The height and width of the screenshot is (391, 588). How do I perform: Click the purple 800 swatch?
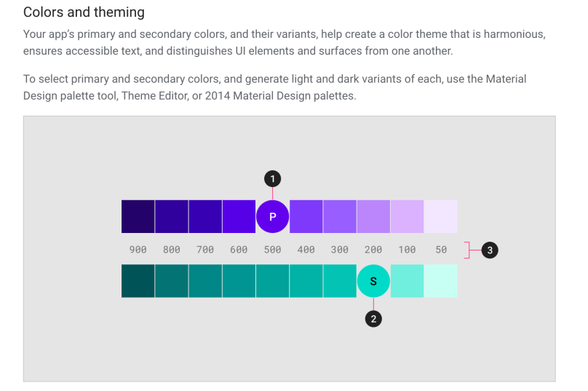pyautogui.click(x=172, y=216)
